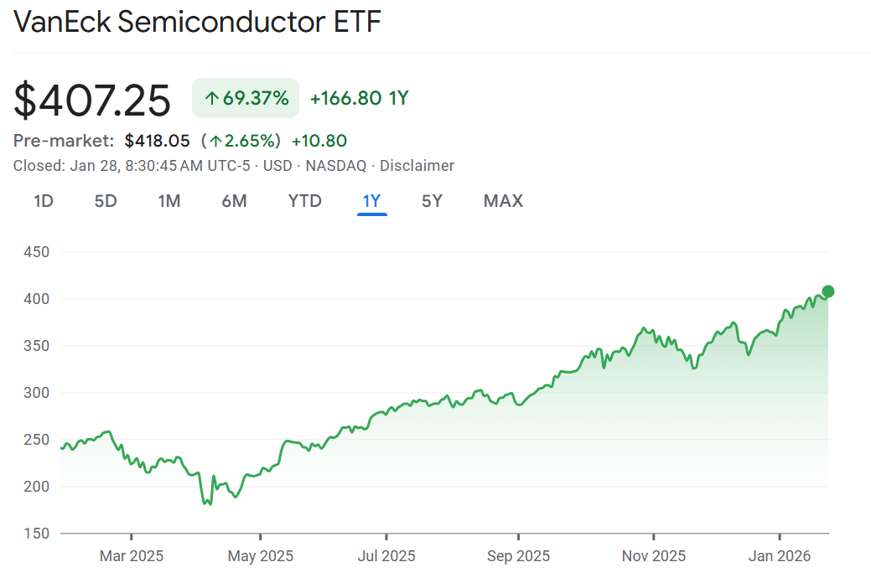871x588 pixels.
Task: Click the Mar 2025 axis label
Action: point(132,555)
